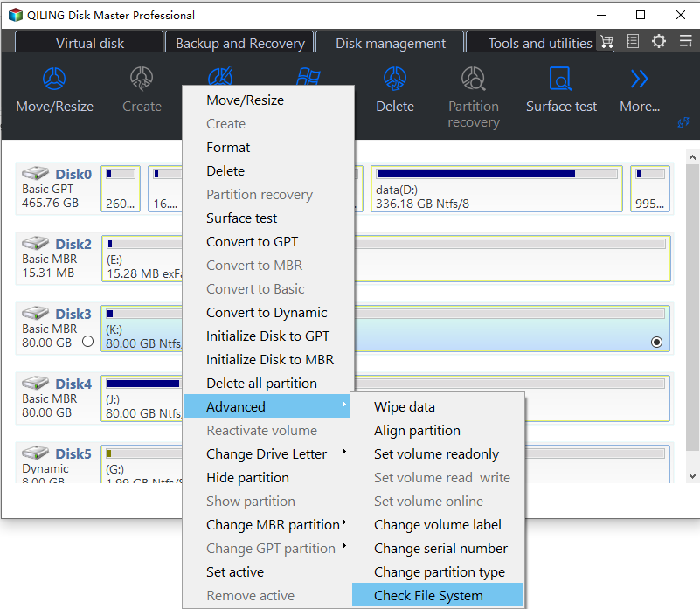Select the Disk0 drive icon
This screenshot has width=700, height=609.
[x=35, y=173]
